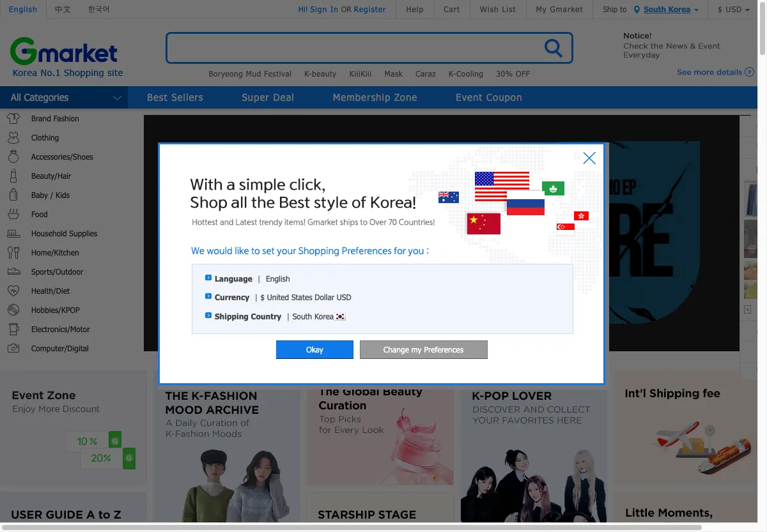Click the Register link
Screen dimensions: 767x532
click(x=369, y=10)
